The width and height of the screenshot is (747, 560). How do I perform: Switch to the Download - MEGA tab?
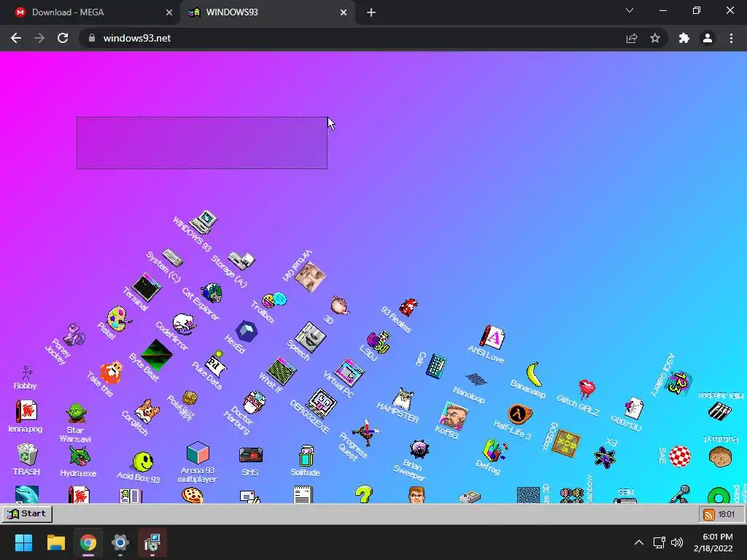click(x=90, y=12)
